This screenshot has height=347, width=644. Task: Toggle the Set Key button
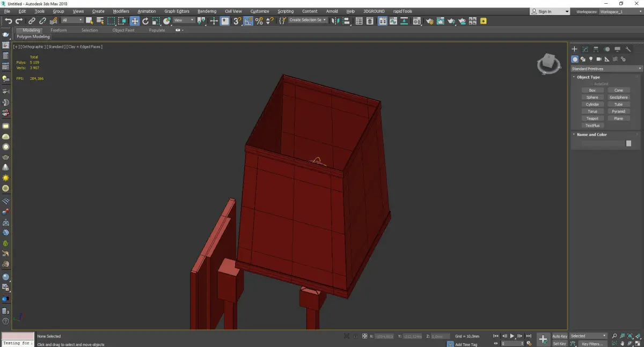pyautogui.click(x=560, y=343)
